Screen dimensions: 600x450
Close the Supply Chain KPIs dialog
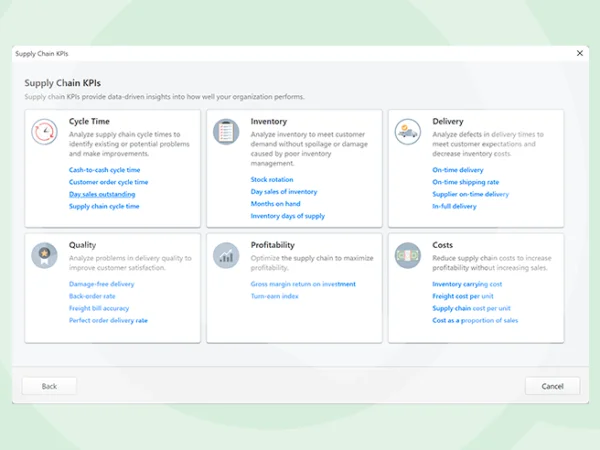coord(580,53)
